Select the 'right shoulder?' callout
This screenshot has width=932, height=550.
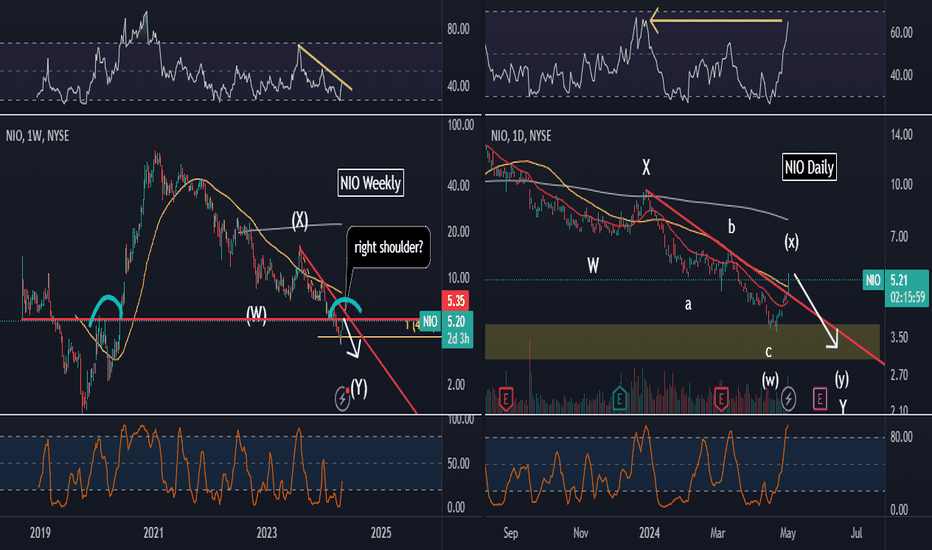pos(388,247)
